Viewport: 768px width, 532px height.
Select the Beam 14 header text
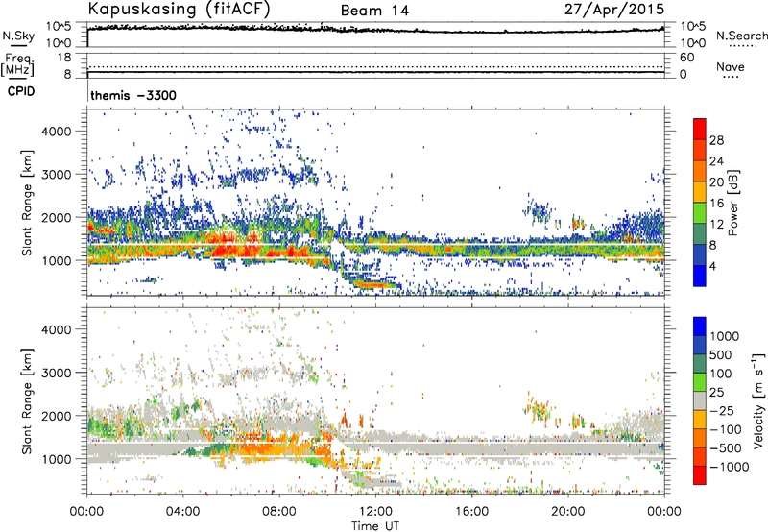coord(374,11)
